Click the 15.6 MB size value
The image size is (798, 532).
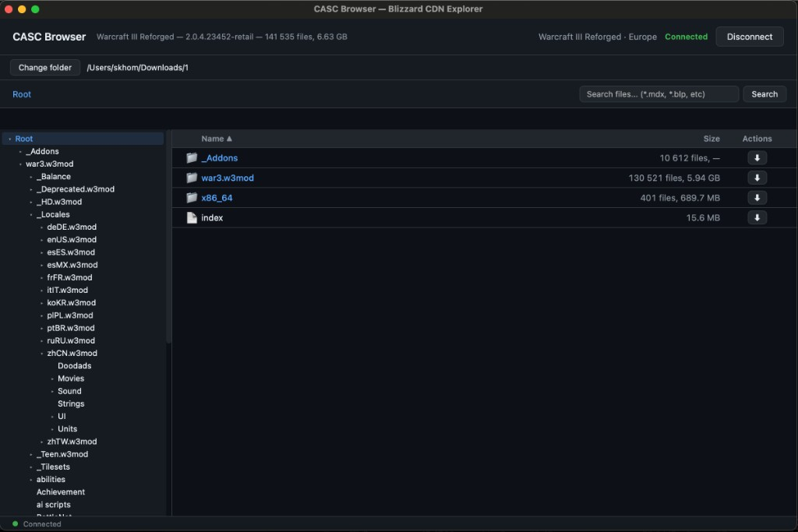pos(703,217)
